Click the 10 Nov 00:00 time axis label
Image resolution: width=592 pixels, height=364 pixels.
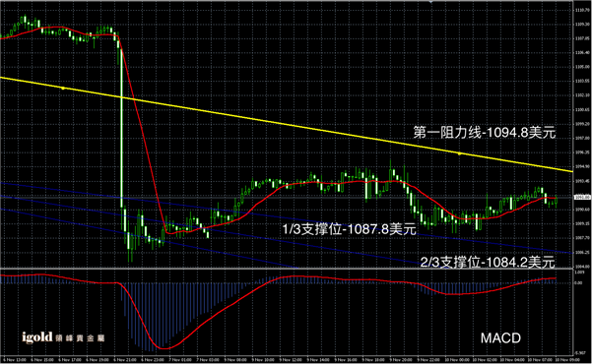[x=456, y=360]
